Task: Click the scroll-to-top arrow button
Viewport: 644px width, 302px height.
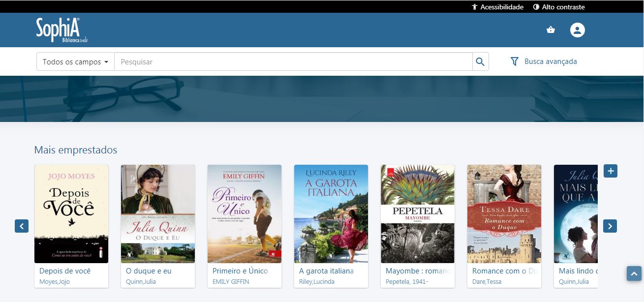Action: [x=634, y=273]
